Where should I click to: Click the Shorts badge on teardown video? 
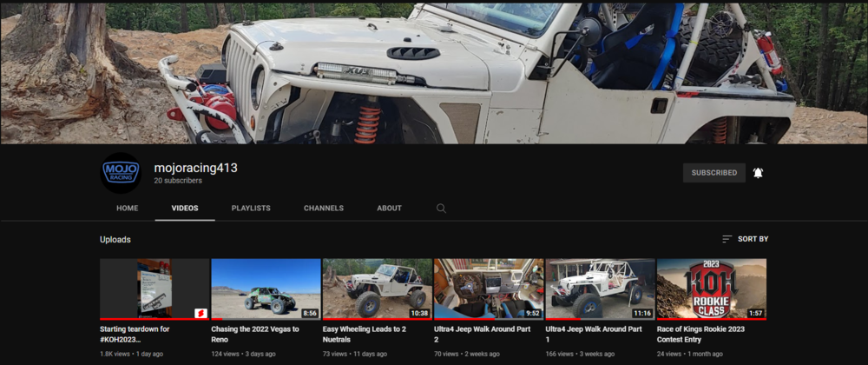point(201,314)
